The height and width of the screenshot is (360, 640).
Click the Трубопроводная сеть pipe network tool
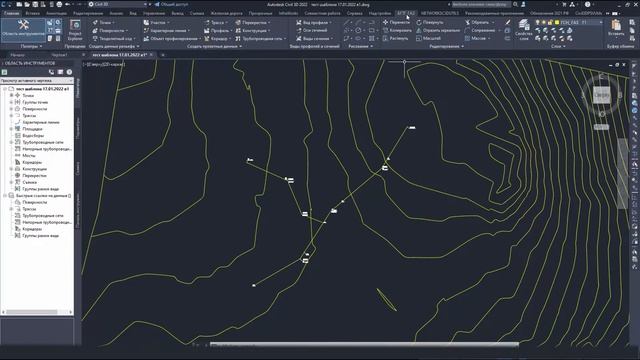click(x=260, y=38)
